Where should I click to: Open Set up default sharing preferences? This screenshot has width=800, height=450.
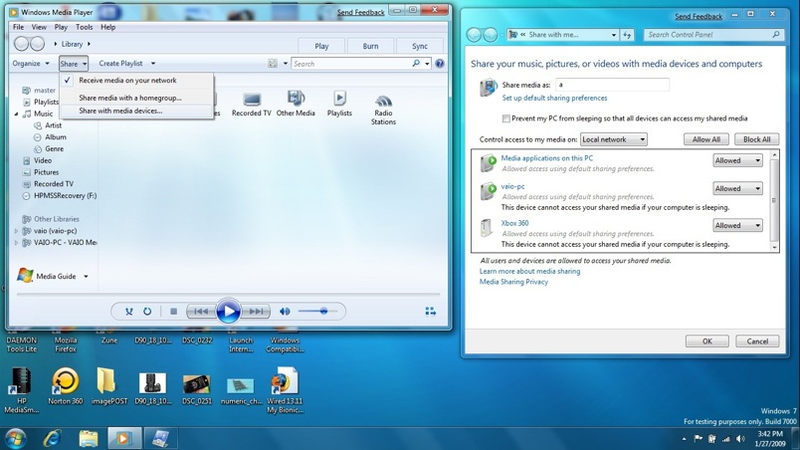tap(555, 98)
